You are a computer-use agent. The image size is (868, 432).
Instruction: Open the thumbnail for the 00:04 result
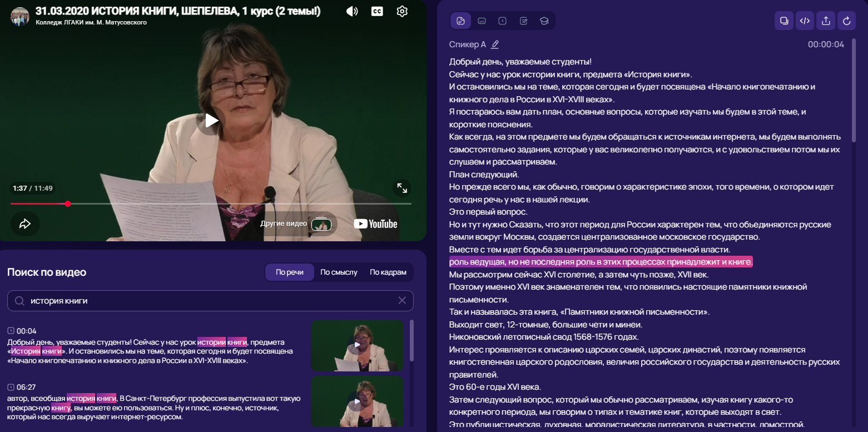358,346
